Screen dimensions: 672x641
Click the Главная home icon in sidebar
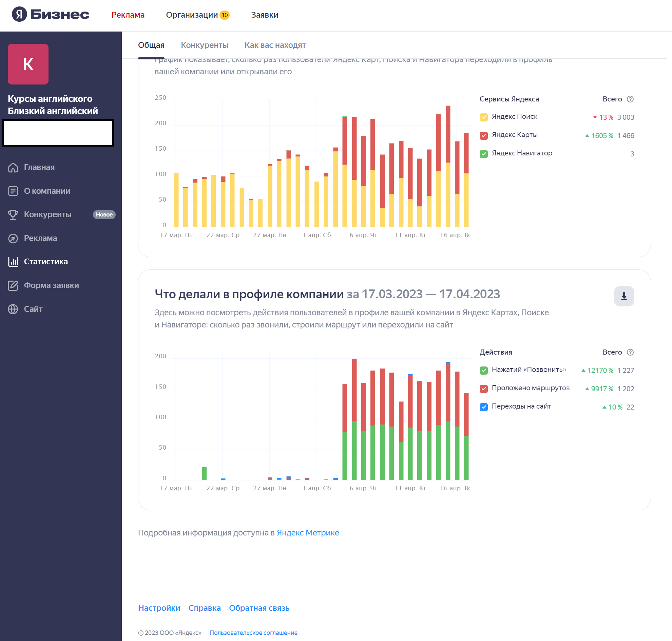13,167
